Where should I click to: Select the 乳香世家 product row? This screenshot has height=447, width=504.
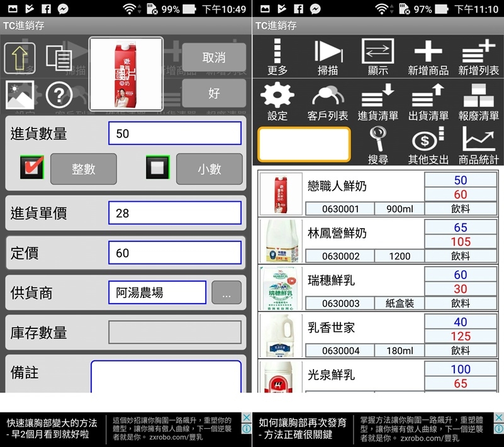pyautogui.click(x=378, y=335)
